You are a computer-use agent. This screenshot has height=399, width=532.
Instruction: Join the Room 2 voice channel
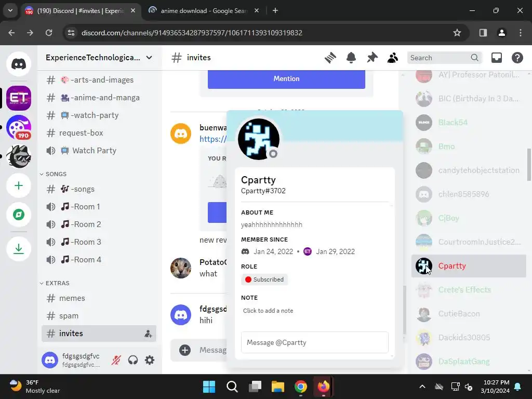[99, 224]
